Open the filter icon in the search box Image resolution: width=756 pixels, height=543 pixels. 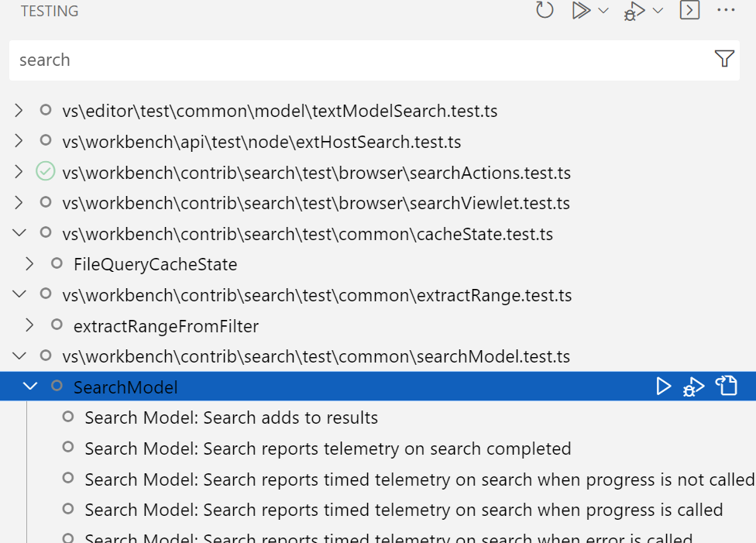point(724,59)
